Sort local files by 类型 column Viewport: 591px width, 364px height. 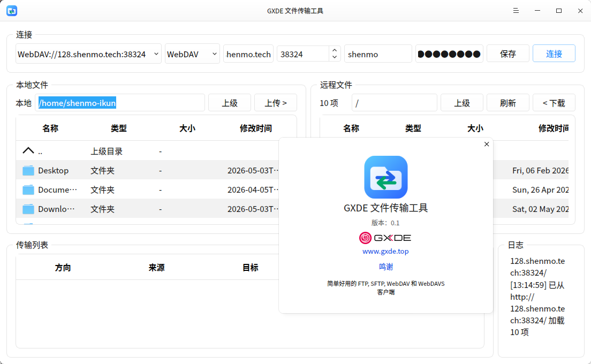coord(119,128)
